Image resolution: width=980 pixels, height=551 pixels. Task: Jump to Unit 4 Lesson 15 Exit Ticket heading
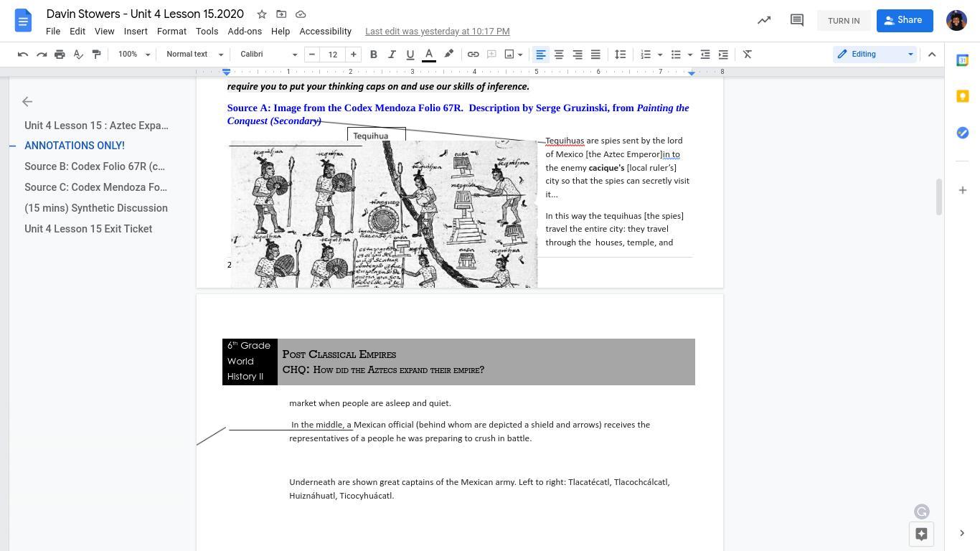(88, 229)
